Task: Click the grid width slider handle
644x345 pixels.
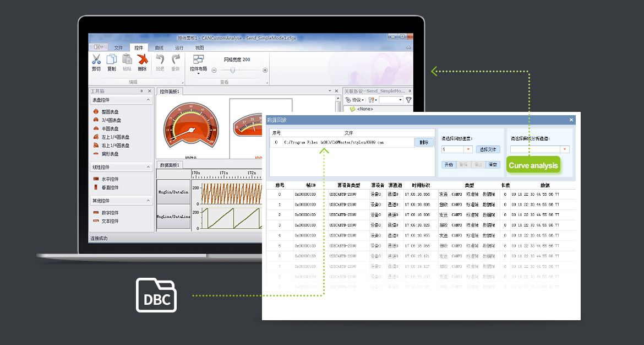Action: point(233,70)
